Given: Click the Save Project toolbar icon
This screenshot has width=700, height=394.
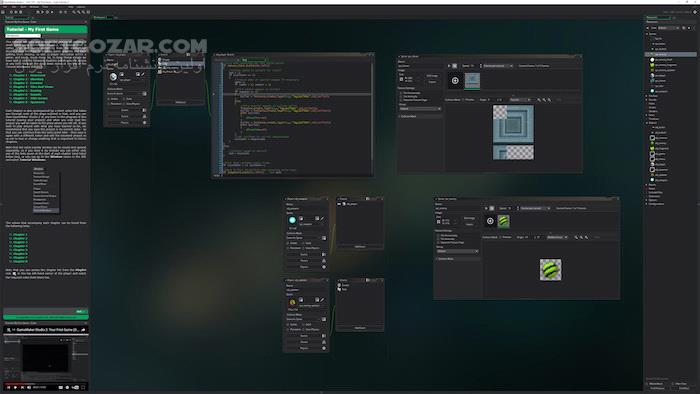Looking at the screenshot, I should [21, 12].
